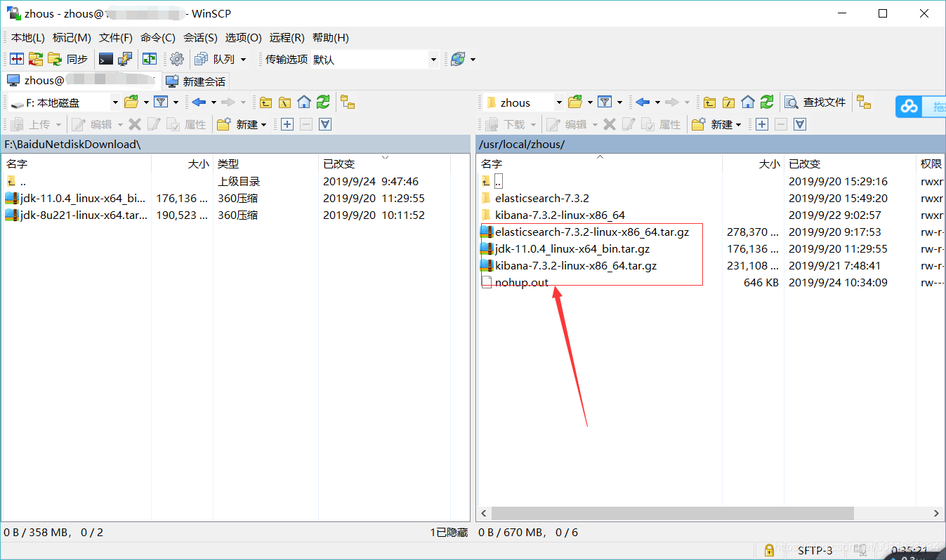946x560 pixels.
Task: Click the Compare Directories icon in the main toolbar
Action: [16, 60]
